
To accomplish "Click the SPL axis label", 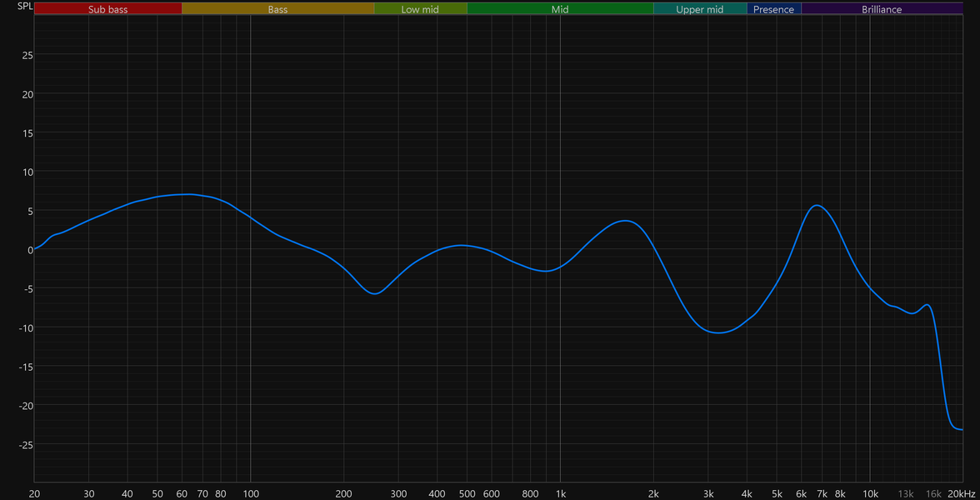I will pyautogui.click(x=25, y=7).
